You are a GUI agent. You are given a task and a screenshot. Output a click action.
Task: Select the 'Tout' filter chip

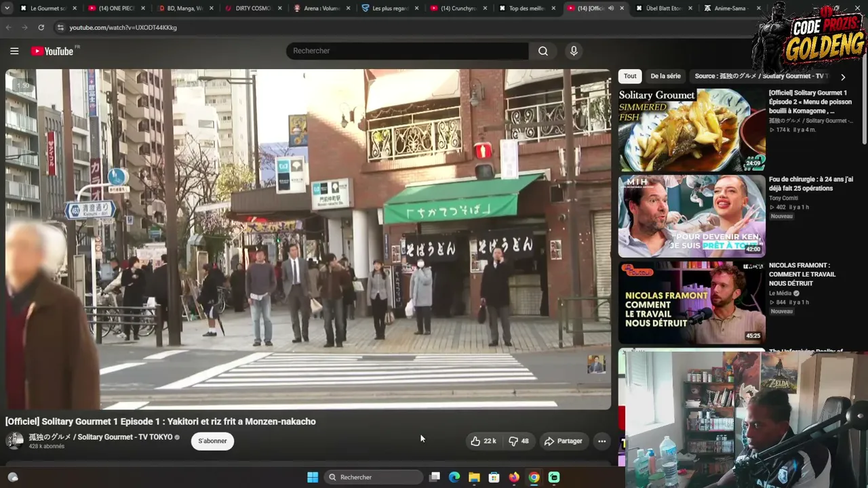point(630,77)
